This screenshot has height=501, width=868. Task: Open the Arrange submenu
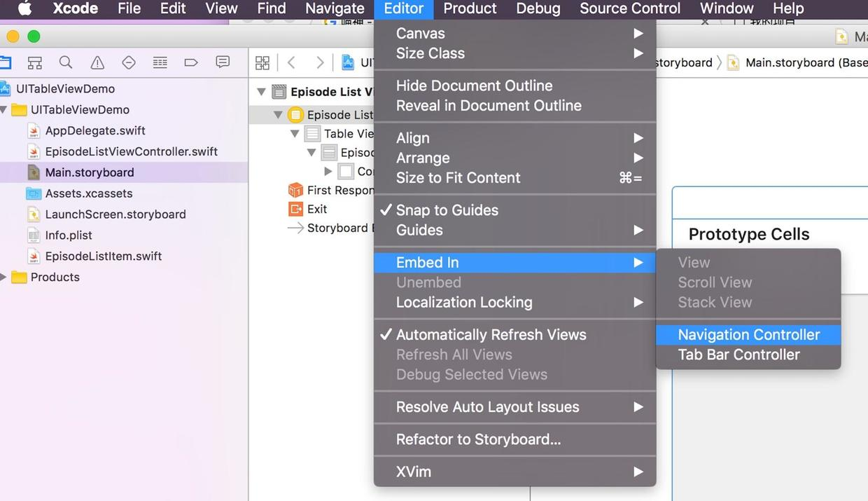[514, 158]
